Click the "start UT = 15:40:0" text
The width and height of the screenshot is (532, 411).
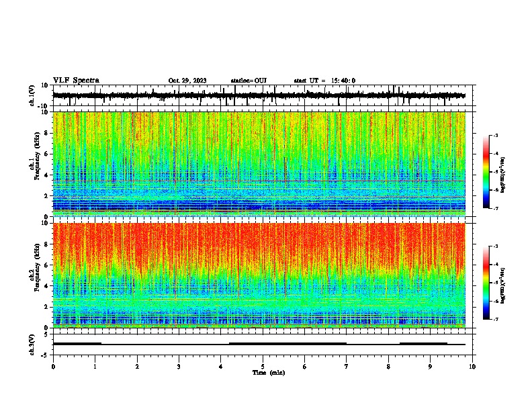(324, 81)
